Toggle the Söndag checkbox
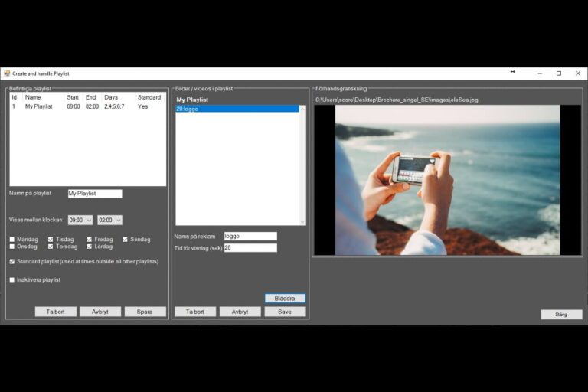588x392 pixels. pos(126,240)
